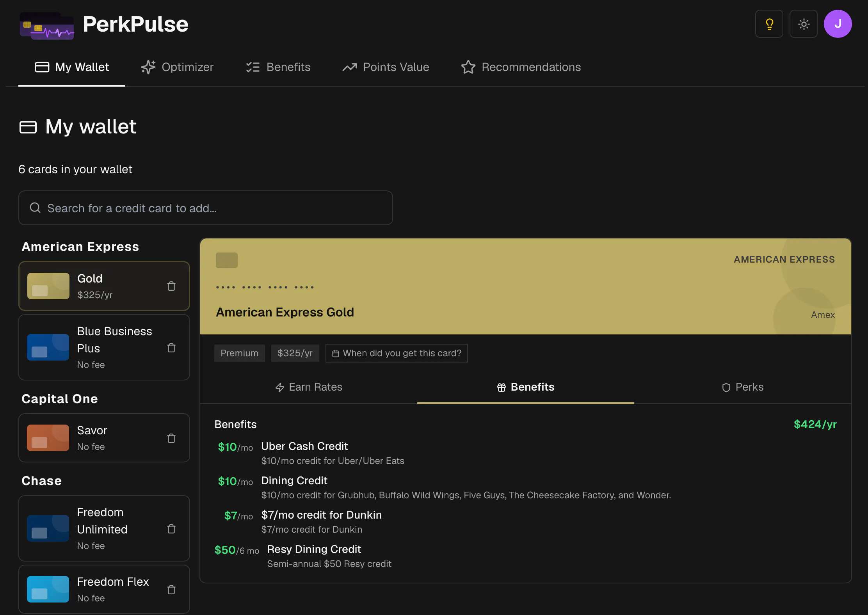Delete the Gold card from wallet
Screen dimensions: 868x615
(x=171, y=286)
